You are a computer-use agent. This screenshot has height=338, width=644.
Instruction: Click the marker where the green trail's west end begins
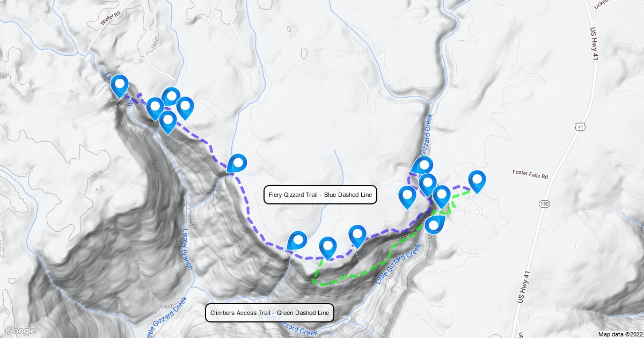(328, 248)
